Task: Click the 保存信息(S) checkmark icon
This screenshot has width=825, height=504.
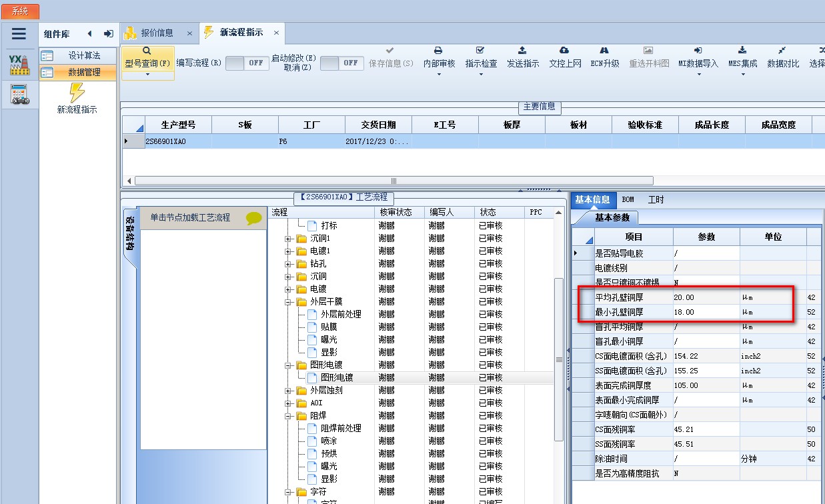Action: tap(390, 51)
